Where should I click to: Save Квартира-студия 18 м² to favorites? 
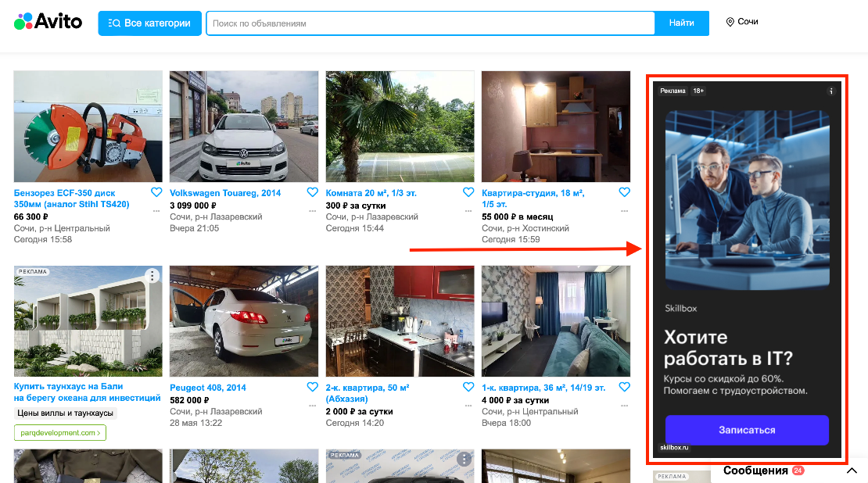tap(624, 192)
